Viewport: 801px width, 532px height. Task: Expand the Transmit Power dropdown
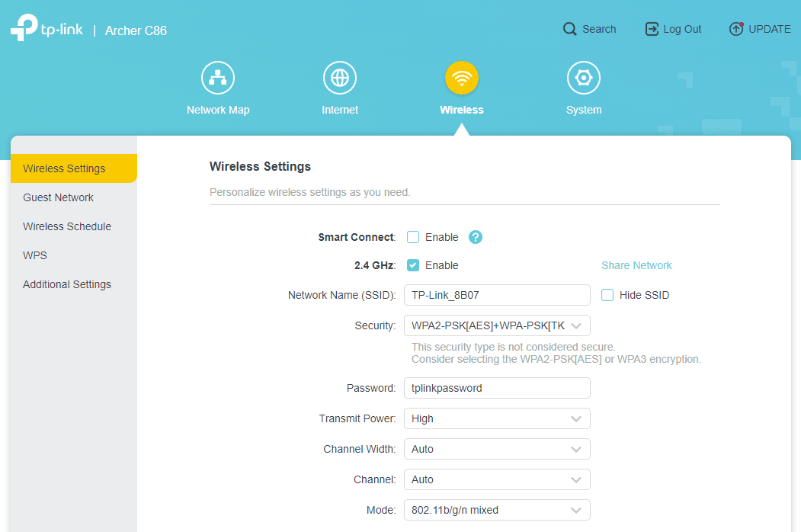497,418
